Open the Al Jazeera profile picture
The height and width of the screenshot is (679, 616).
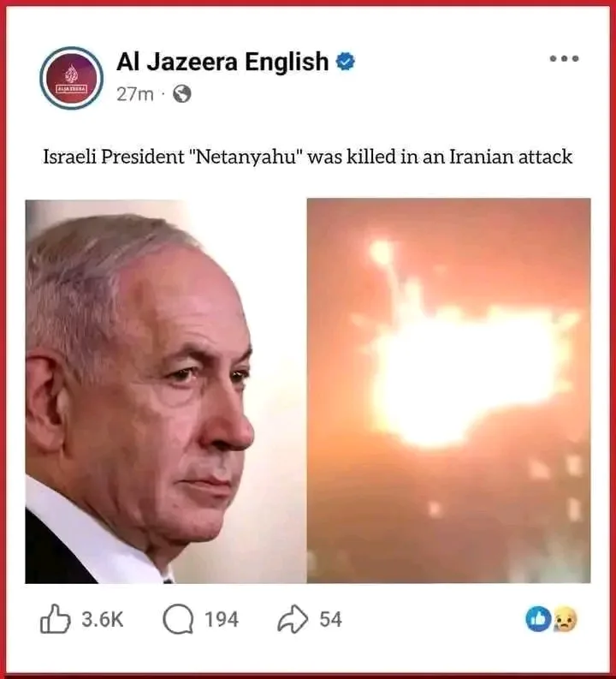71,78
